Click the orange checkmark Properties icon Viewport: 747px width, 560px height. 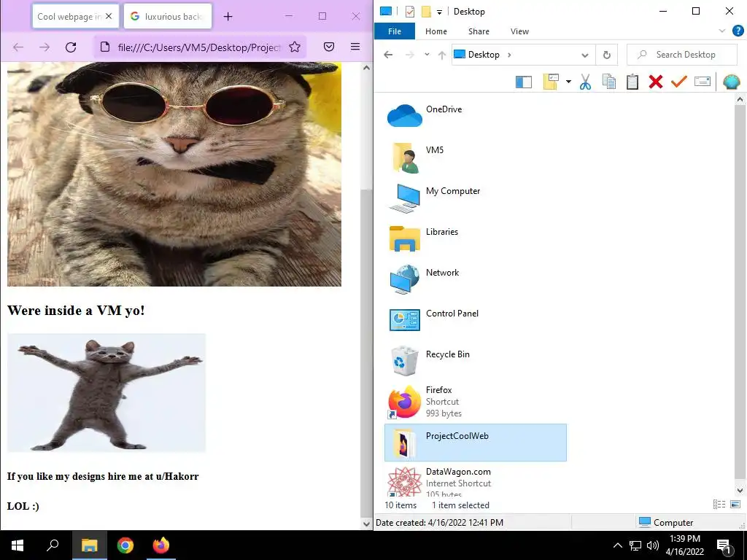(679, 82)
